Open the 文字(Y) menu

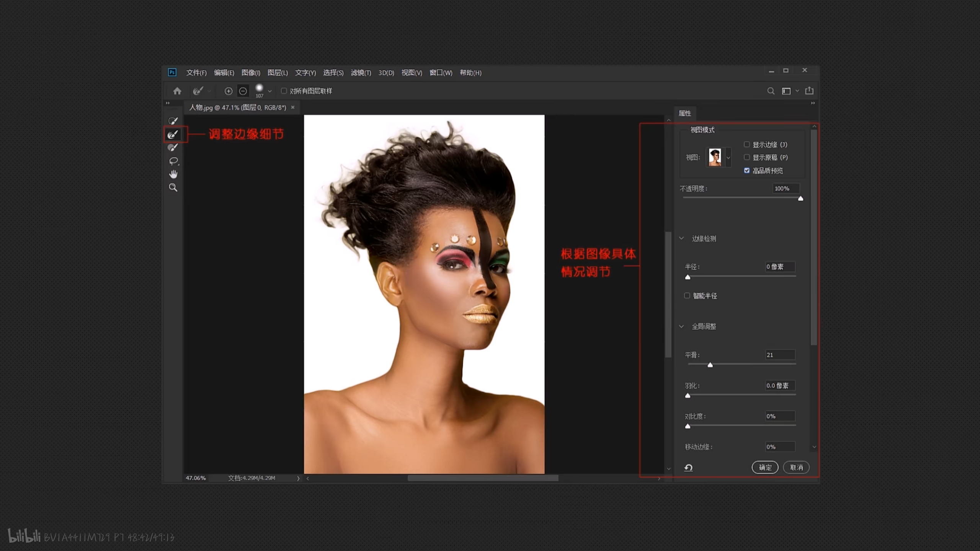(305, 73)
